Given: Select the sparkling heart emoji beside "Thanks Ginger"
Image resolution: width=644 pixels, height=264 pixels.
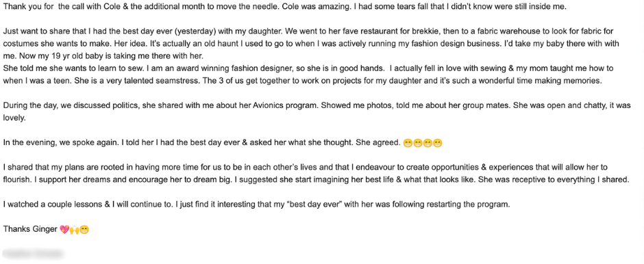Looking at the screenshot, I should coord(64,230).
